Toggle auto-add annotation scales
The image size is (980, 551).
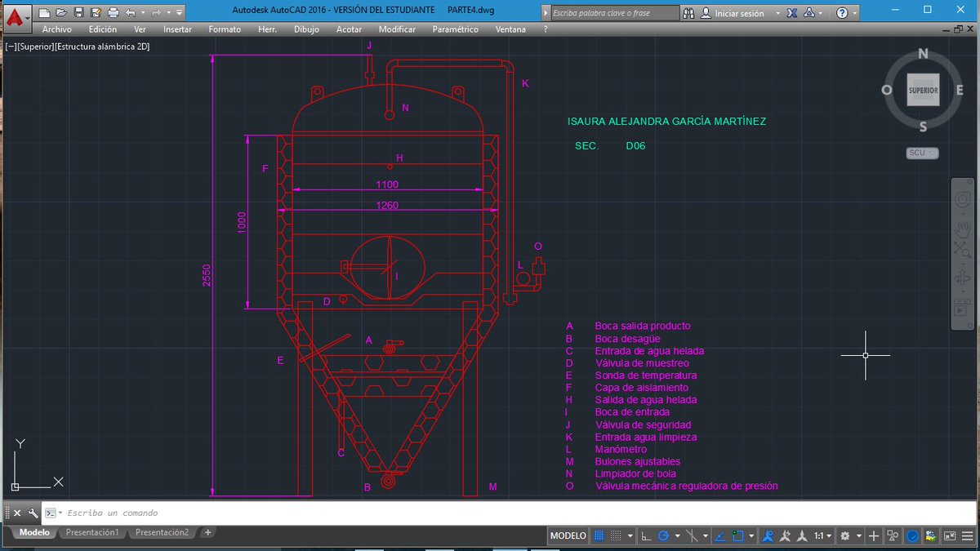coord(785,535)
